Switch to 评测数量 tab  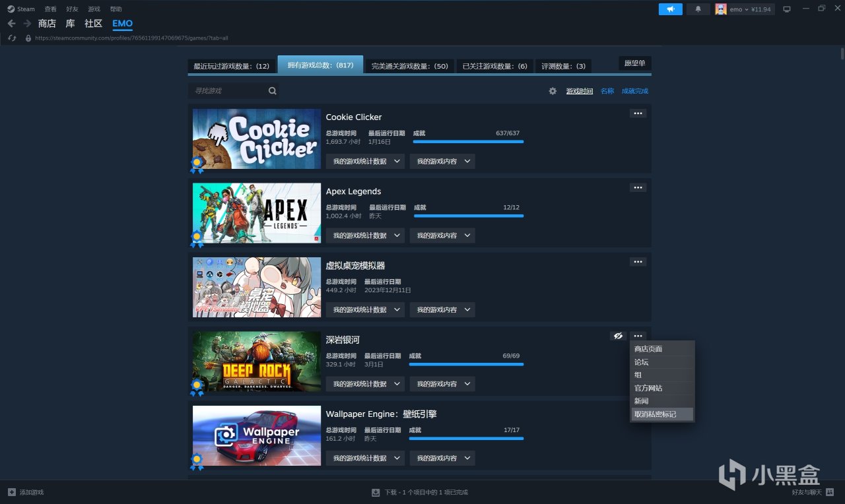click(563, 66)
